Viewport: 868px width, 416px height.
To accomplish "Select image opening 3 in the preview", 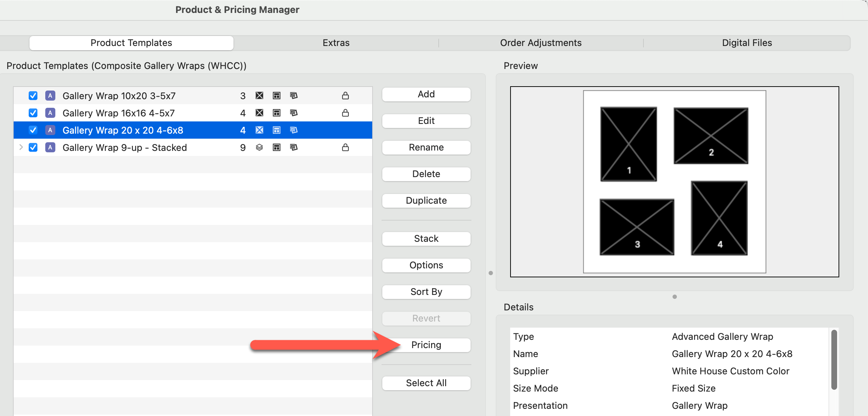I will (637, 227).
